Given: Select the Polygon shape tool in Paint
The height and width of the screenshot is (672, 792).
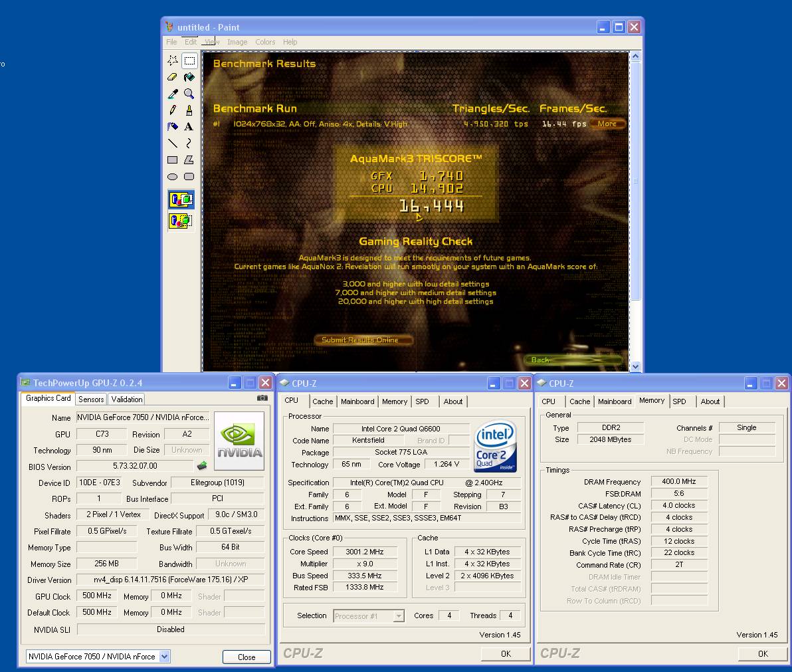Looking at the screenshot, I should click(189, 160).
